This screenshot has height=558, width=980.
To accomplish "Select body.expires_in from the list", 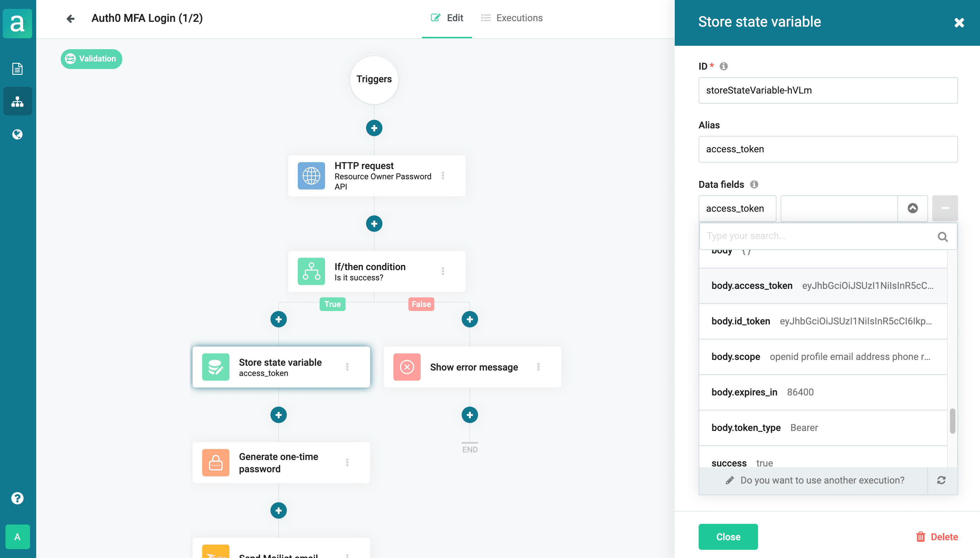I will (823, 392).
